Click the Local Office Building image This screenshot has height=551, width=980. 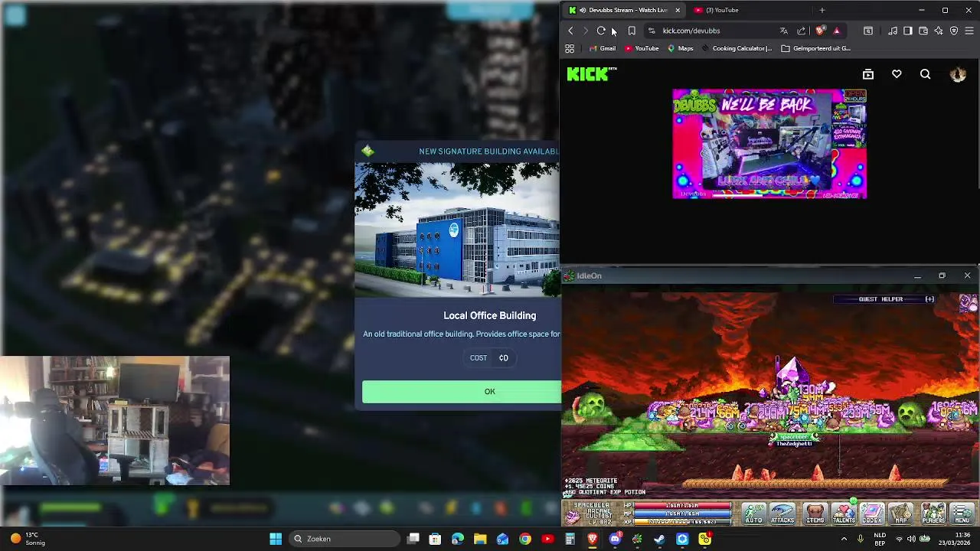pyautogui.click(x=458, y=230)
